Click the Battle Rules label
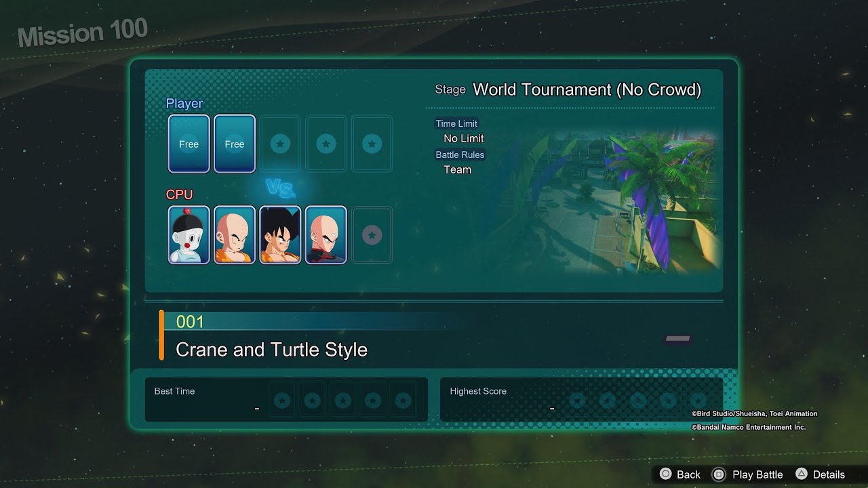Screen dimensions: 868x488 pos(460,155)
